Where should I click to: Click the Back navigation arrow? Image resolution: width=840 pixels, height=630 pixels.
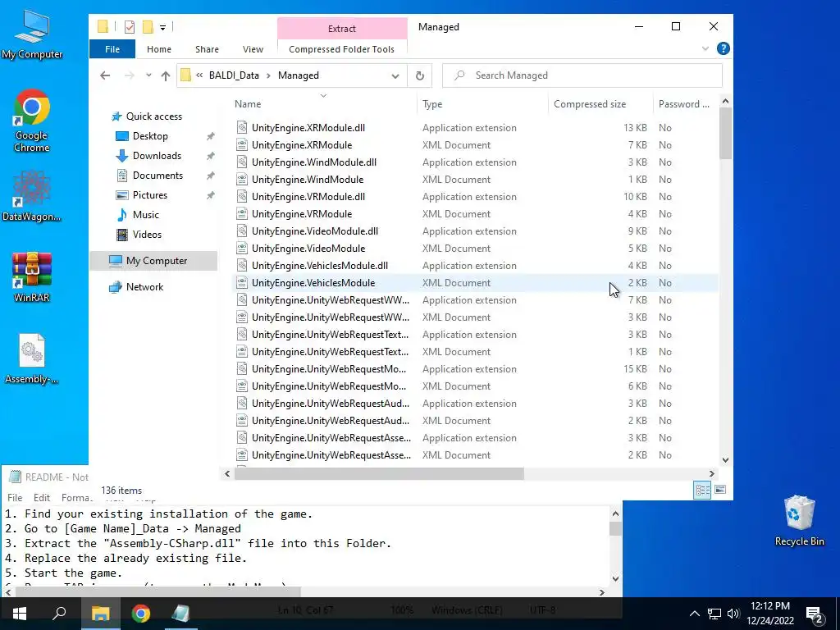105,75
